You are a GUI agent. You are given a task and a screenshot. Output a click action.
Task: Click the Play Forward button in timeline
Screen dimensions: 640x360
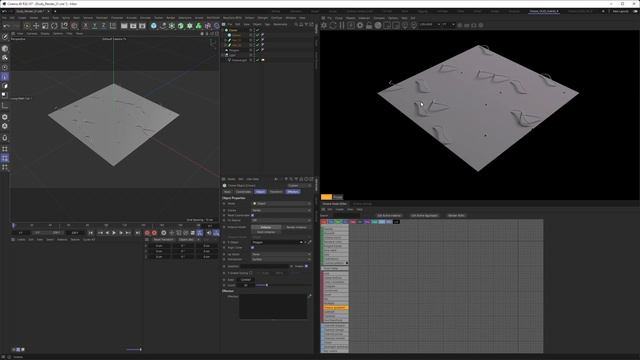pyautogui.click(x=114, y=233)
